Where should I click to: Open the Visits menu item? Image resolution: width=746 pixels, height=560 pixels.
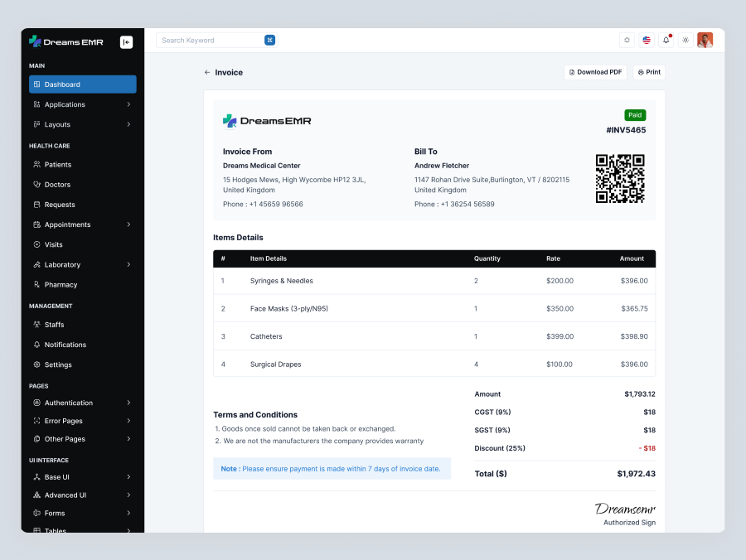click(83, 244)
